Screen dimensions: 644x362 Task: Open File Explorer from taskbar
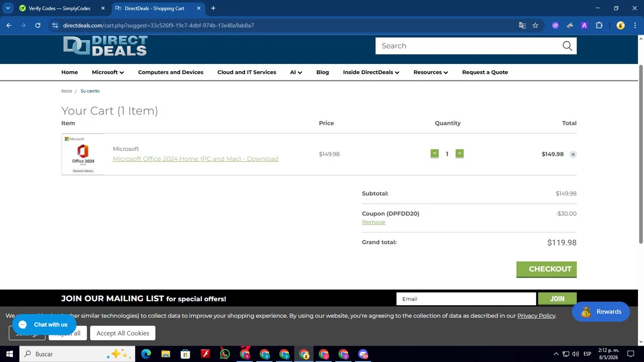166,354
